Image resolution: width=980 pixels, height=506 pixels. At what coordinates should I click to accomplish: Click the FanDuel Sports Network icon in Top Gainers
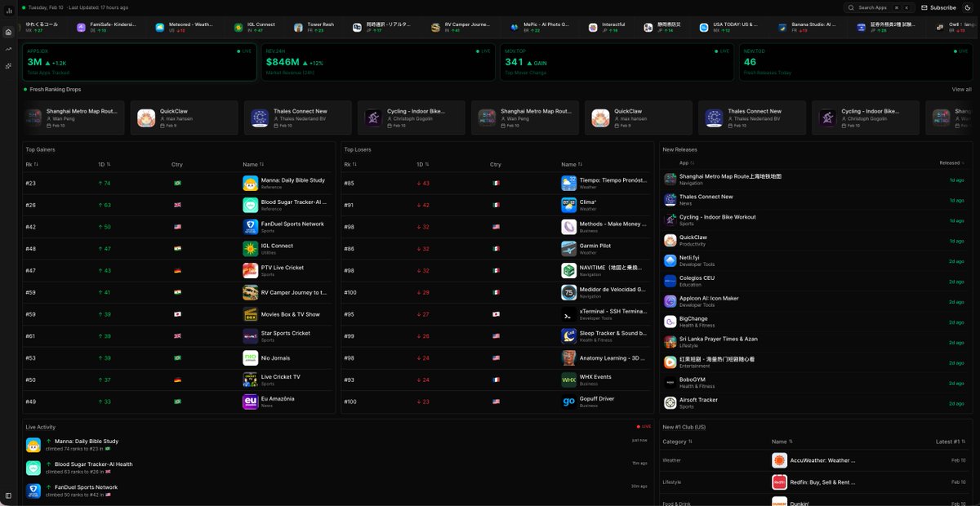[250, 227]
